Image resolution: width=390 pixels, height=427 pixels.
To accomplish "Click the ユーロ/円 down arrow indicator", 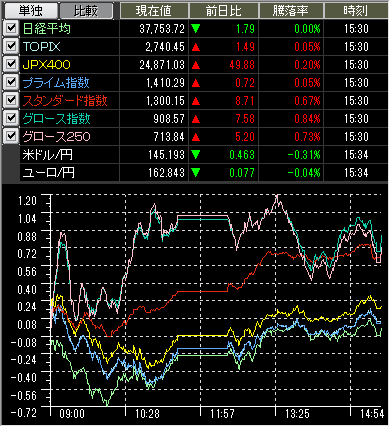I will tap(196, 173).
